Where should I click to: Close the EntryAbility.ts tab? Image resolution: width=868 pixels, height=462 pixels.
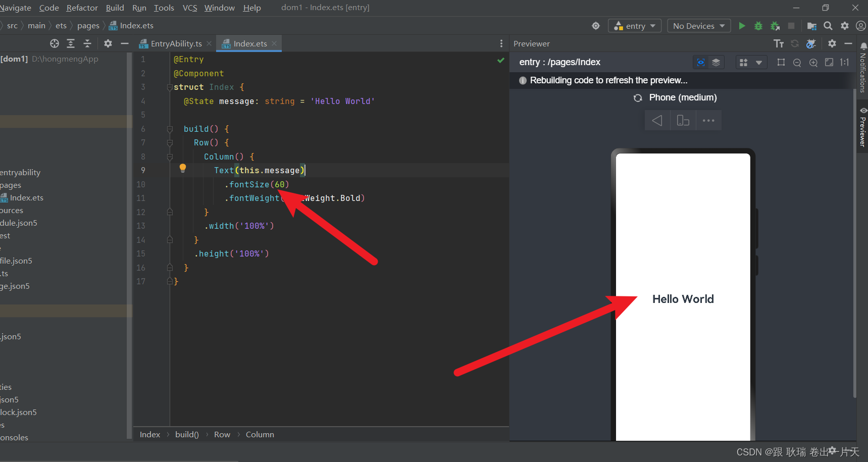209,43
